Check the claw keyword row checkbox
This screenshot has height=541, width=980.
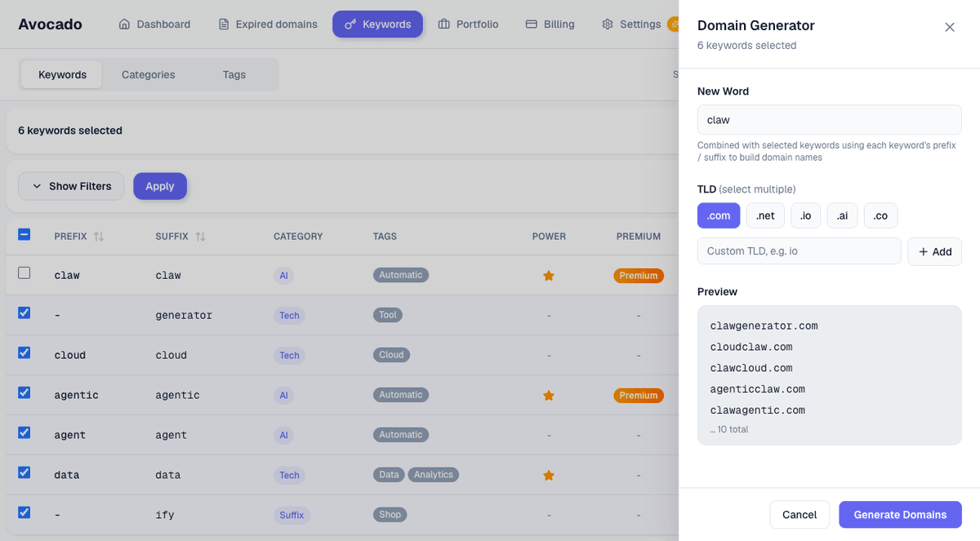[24, 273]
